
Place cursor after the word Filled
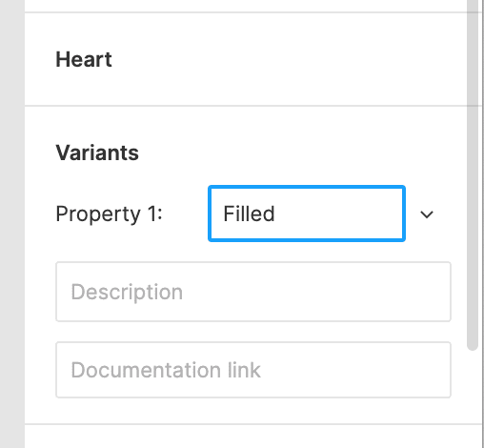pos(275,214)
